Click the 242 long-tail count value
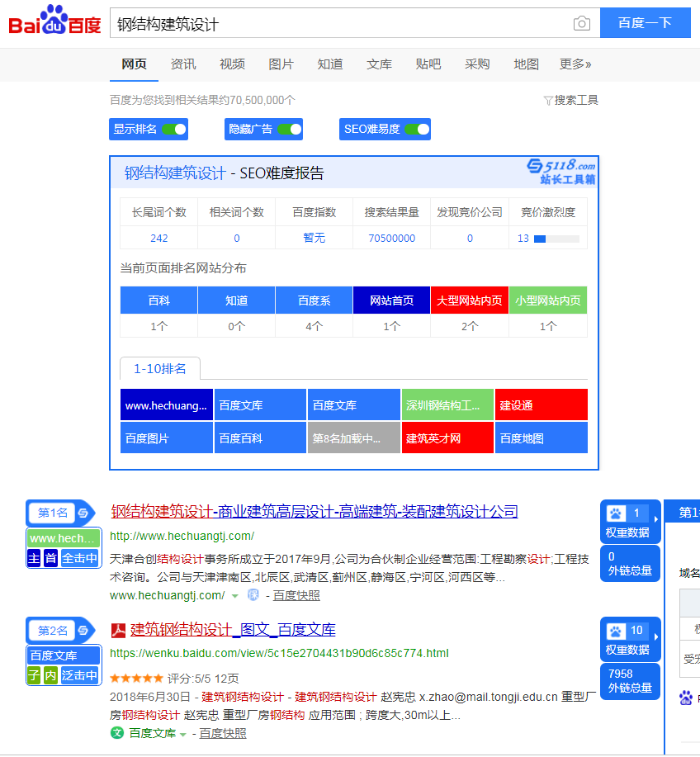The height and width of the screenshot is (757, 700). 158,238
